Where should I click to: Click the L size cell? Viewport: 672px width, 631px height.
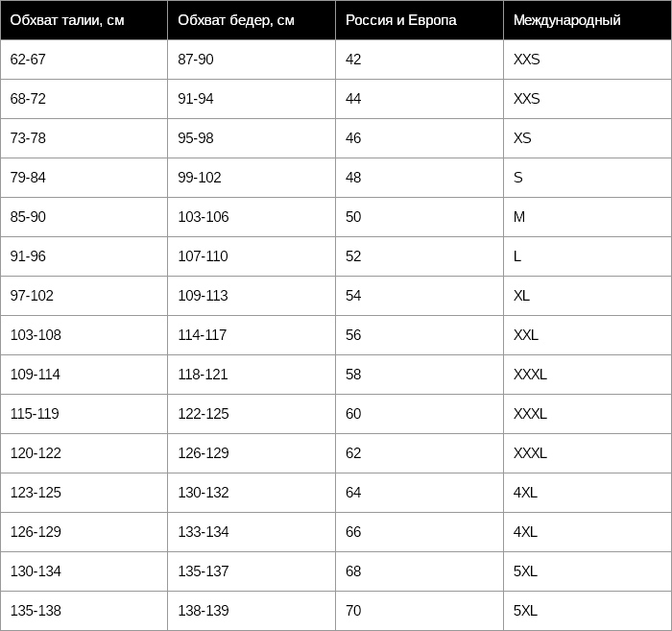point(588,256)
